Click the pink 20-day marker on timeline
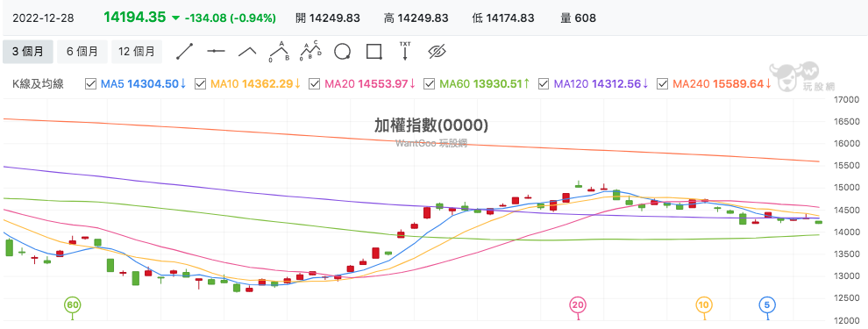 578,304
